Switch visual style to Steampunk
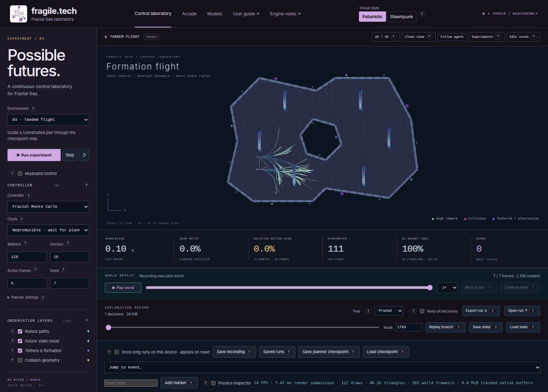Screen dimensions: 548x392 point(401,17)
